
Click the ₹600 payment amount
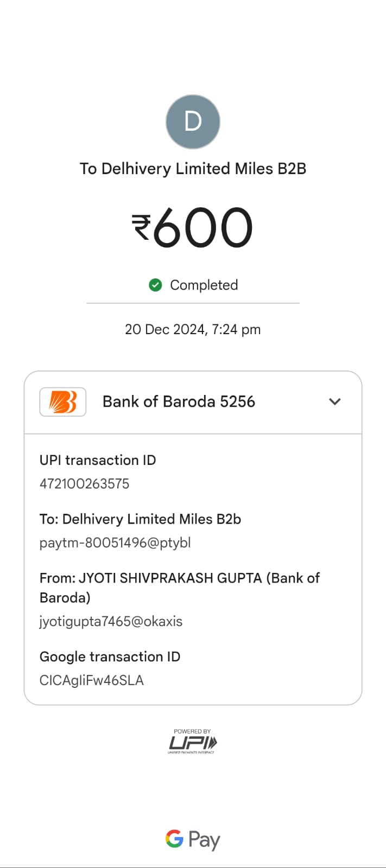coord(193,228)
